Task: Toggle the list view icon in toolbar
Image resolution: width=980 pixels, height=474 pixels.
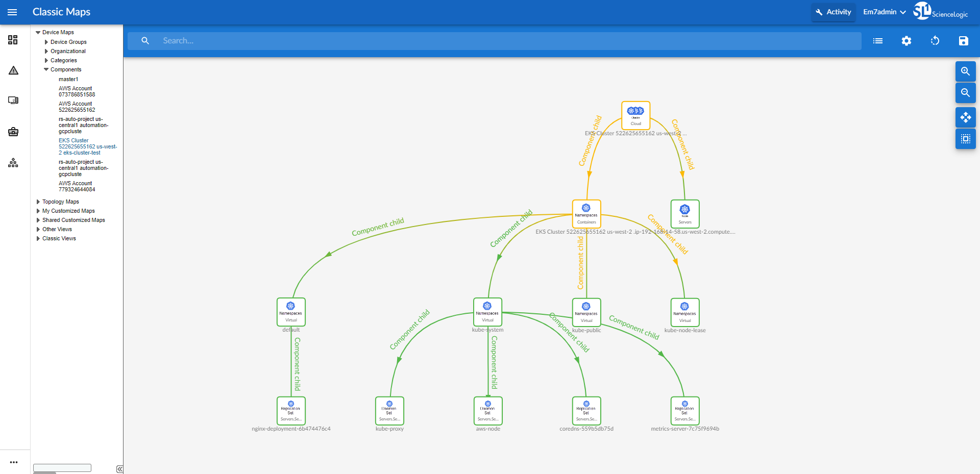Action: [x=877, y=41]
